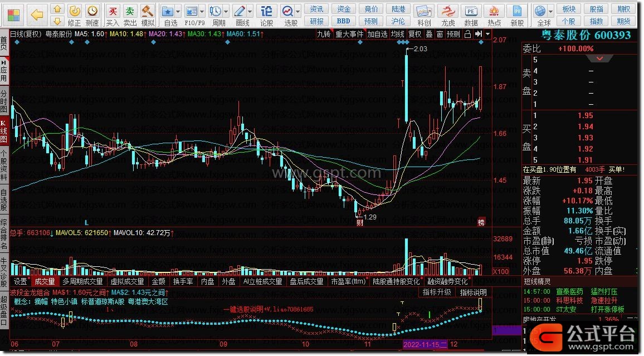The height and width of the screenshot is (356, 644).
Task: Open the 龙虎 dragon-tiger list icon
Action: [x=448, y=15]
